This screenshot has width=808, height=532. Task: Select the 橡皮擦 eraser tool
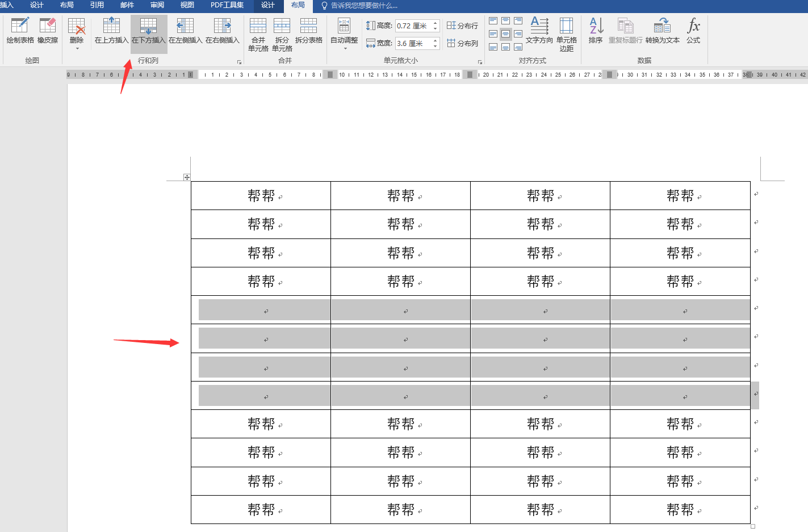point(48,31)
